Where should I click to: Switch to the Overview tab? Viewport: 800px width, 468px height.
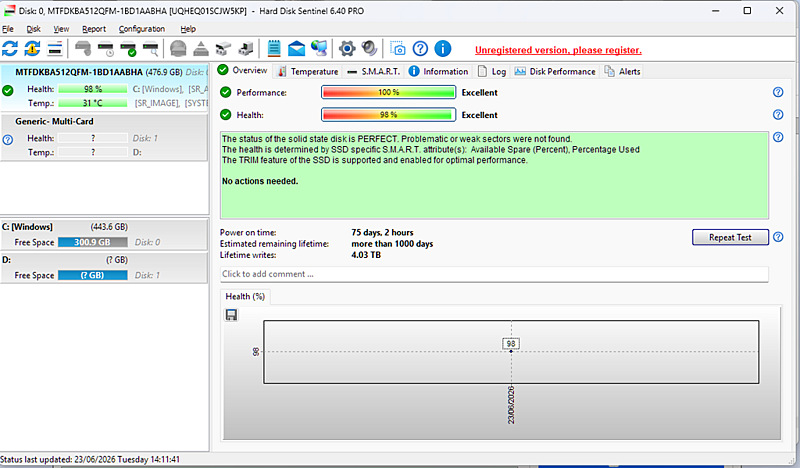coord(243,70)
